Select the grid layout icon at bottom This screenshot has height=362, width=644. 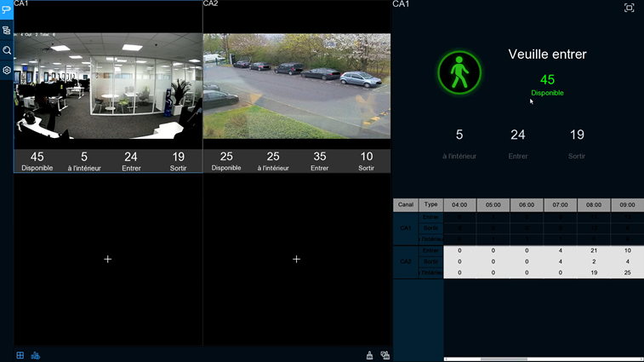(20, 355)
